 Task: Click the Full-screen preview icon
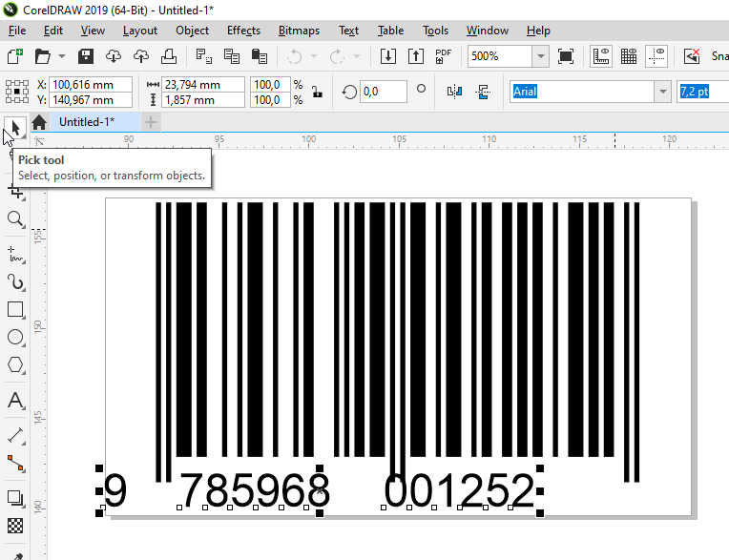click(x=566, y=56)
